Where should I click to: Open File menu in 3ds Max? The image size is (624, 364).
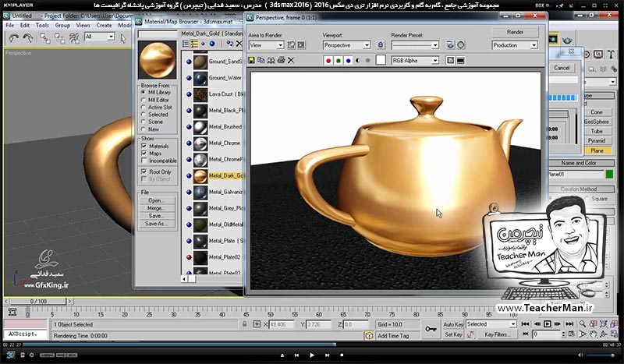coord(10,25)
